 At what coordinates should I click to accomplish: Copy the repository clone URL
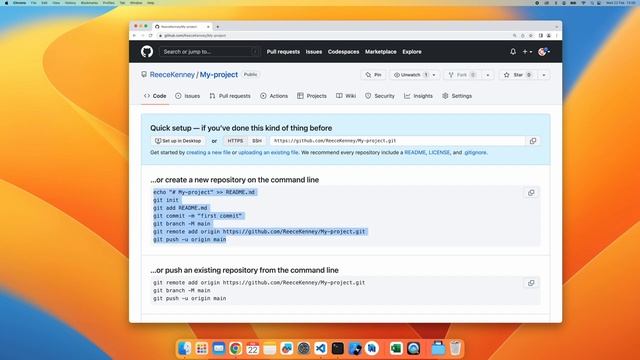(533, 141)
